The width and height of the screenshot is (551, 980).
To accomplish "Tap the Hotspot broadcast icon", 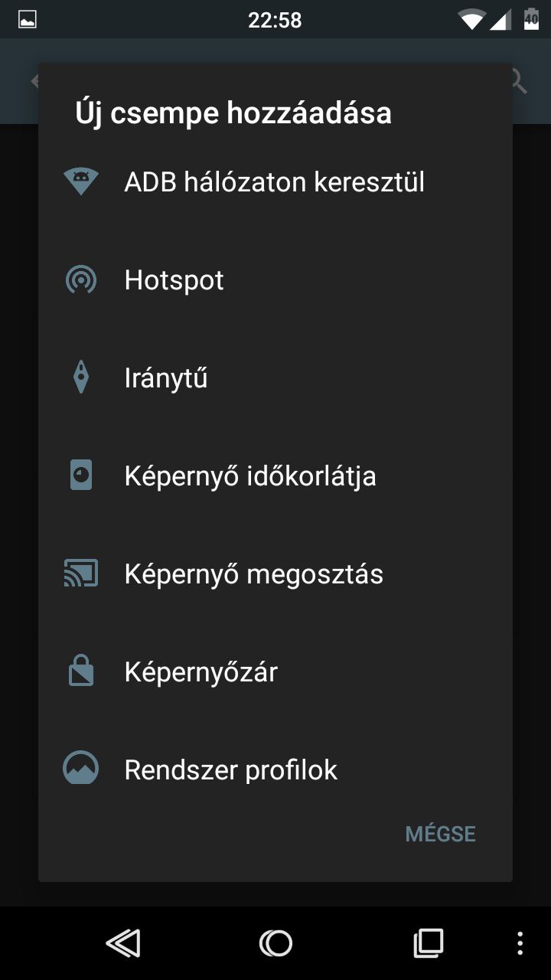I will point(80,280).
